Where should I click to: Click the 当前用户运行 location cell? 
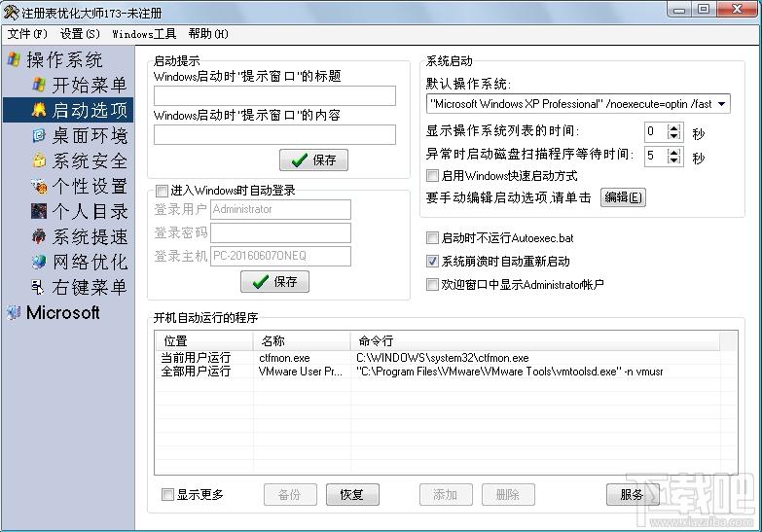[196, 358]
